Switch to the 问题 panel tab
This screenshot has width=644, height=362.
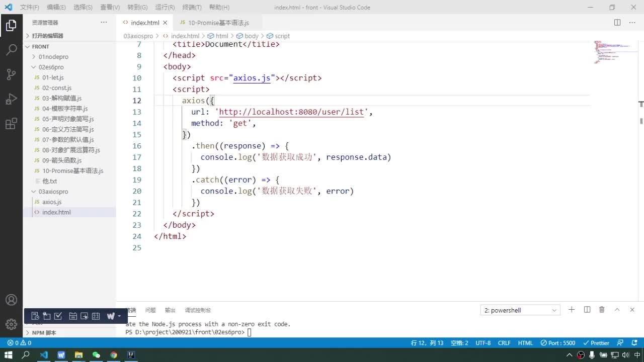150,310
